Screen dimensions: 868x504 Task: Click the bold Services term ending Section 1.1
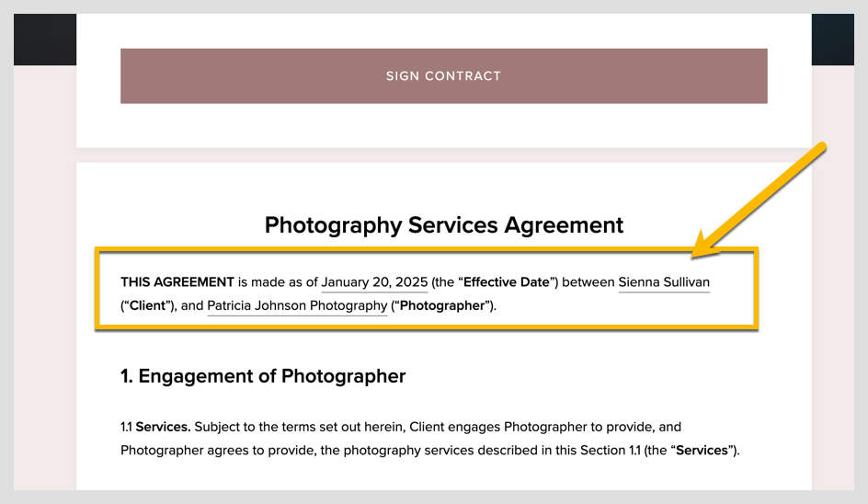click(703, 451)
